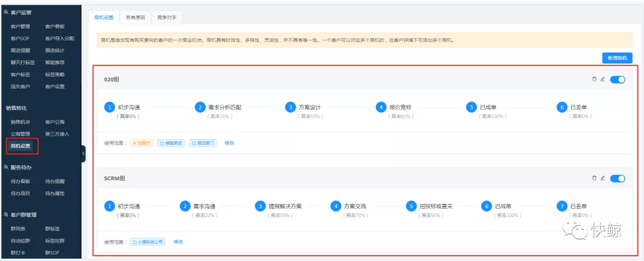Switch to the 丢单原因 tab

pyautogui.click(x=135, y=17)
